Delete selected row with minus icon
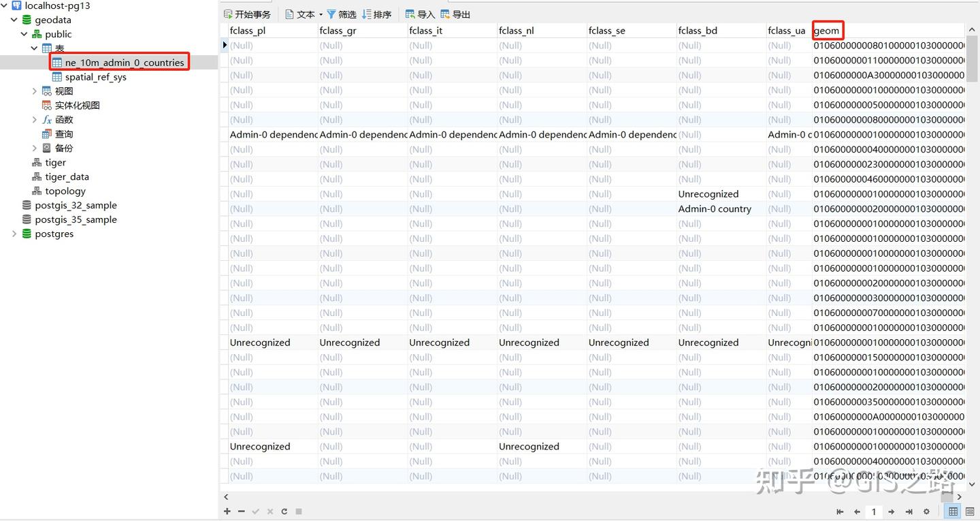 241,511
